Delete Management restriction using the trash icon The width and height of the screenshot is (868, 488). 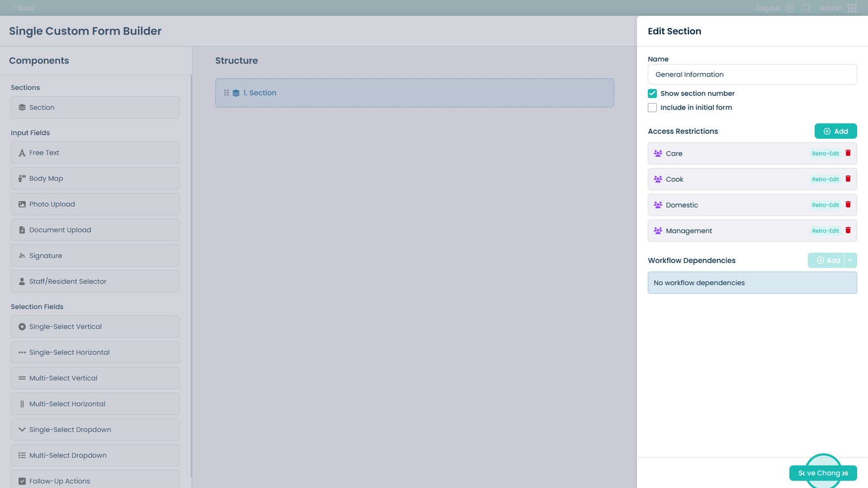tap(848, 230)
